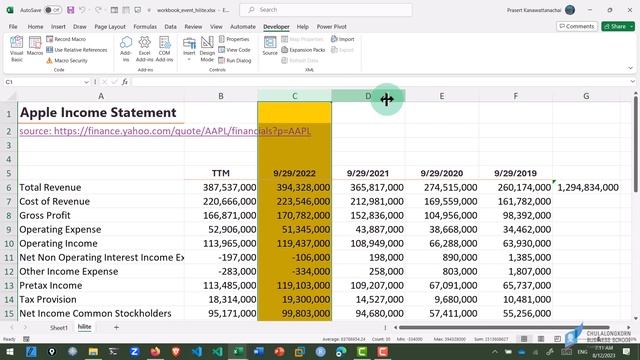Click View Code in Controls group

pos(234,50)
